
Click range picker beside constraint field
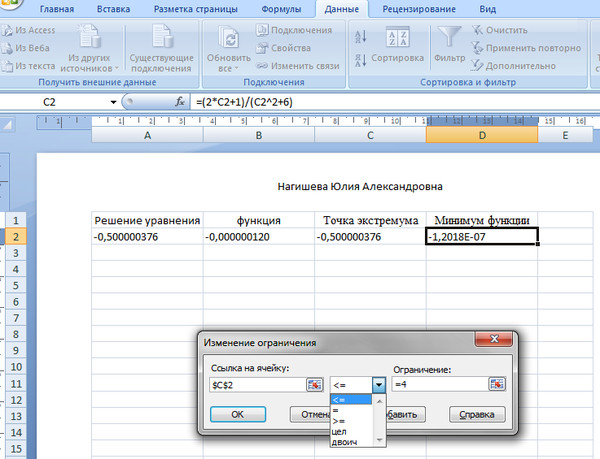[x=497, y=384]
